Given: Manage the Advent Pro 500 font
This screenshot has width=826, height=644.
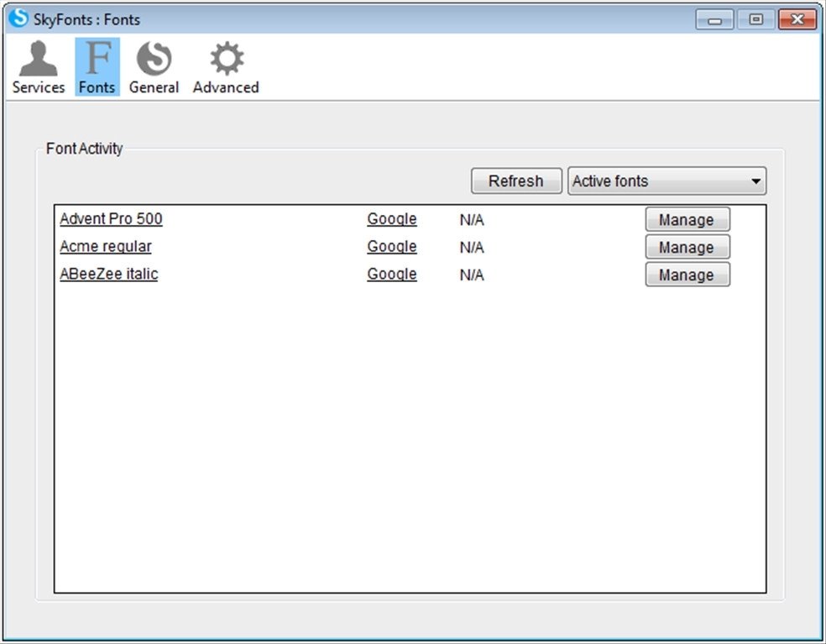Looking at the screenshot, I should tap(687, 219).
